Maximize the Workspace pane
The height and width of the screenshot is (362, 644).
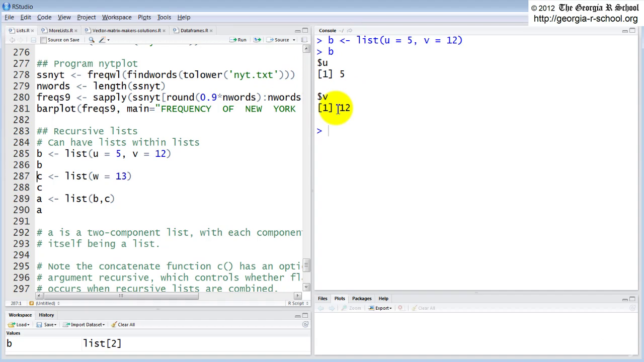305,315
